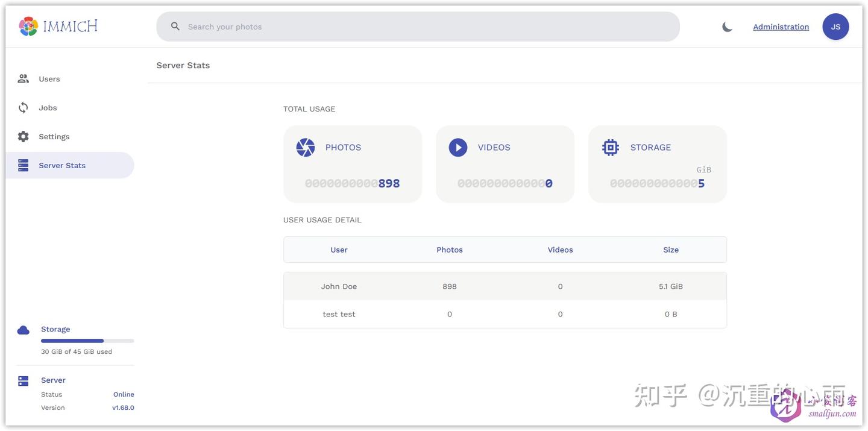Click the search magnifier icon
The height and width of the screenshot is (431, 868).
click(x=175, y=27)
